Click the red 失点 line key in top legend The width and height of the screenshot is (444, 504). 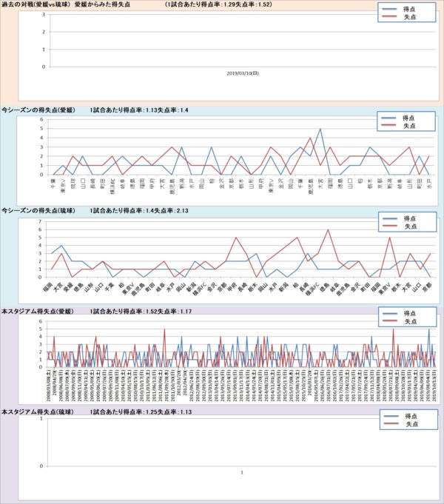(x=389, y=17)
